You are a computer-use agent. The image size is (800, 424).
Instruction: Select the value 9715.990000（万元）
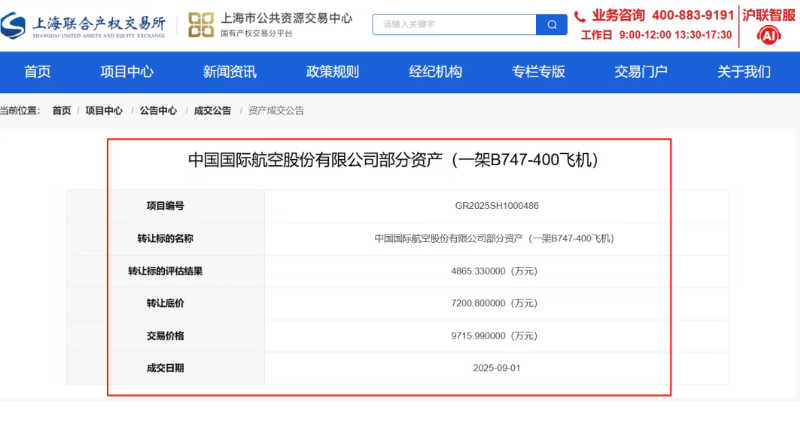click(494, 336)
